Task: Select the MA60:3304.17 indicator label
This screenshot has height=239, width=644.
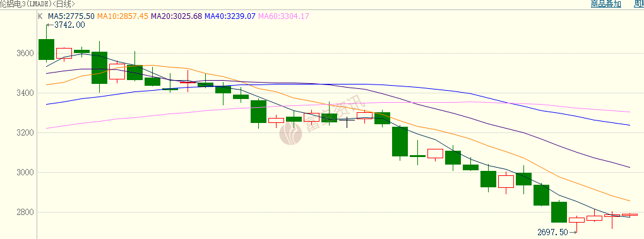Action: tap(283, 16)
